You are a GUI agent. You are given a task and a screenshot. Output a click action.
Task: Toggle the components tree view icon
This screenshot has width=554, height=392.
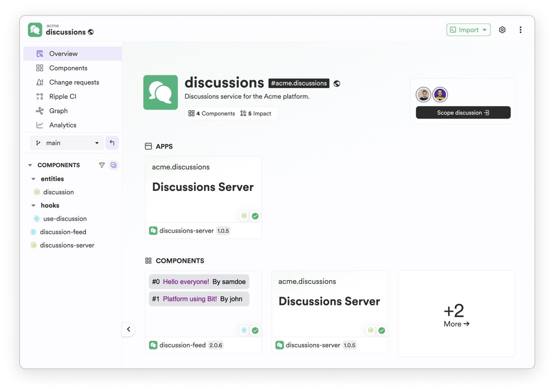click(x=113, y=165)
